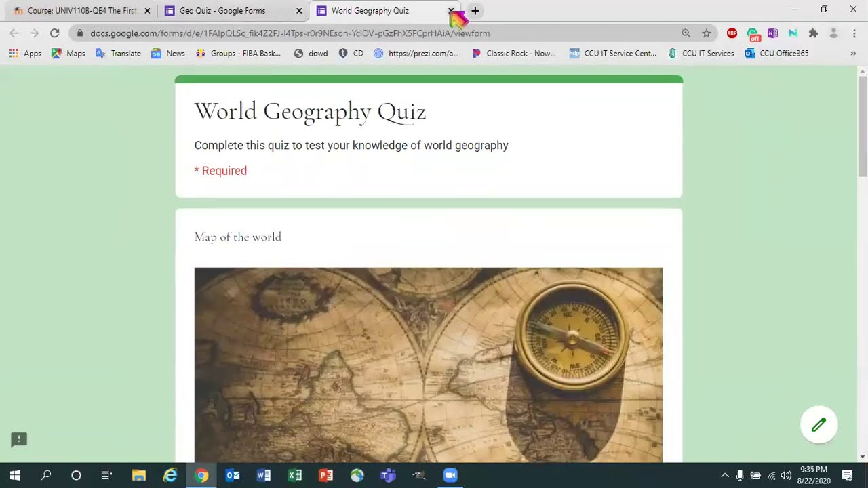868x488 pixels.
Task: Reload the current page
Action: [x=54, y=33]
